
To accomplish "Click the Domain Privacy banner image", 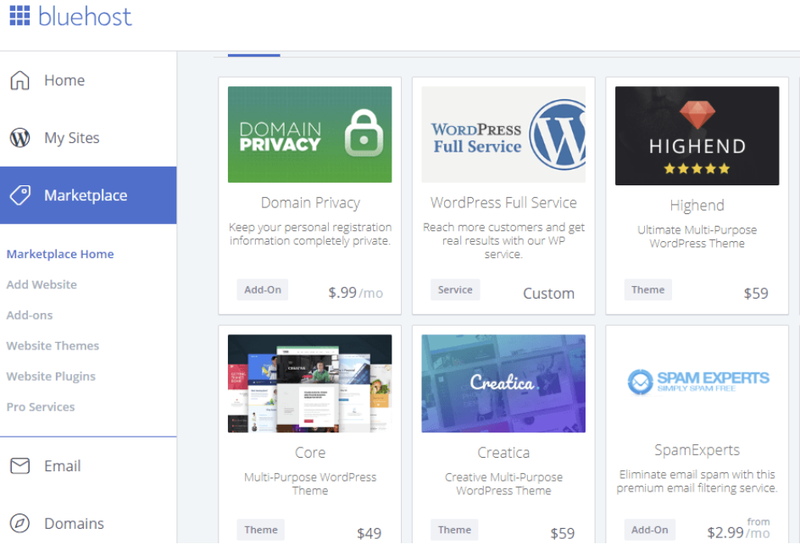I will pos(310,134).
